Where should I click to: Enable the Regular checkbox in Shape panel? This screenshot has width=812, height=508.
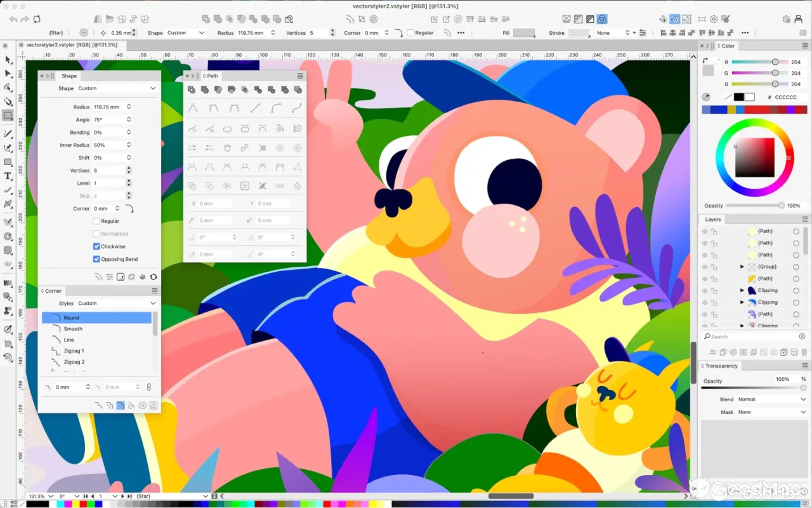tap(96, 221)
